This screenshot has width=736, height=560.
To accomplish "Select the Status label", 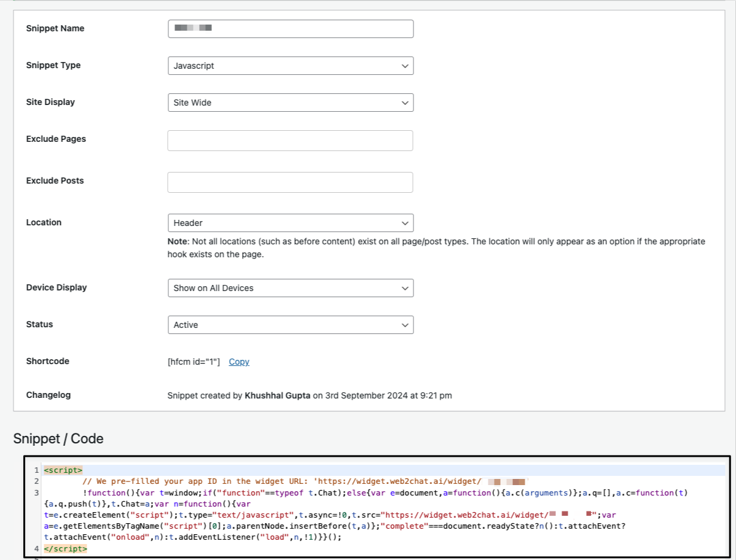I will point(39,324).
